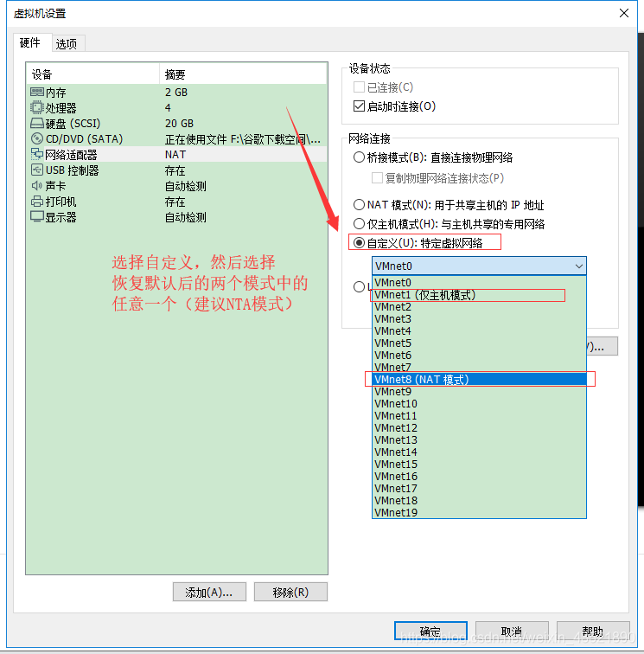644x654 pixels.
Task: Choose VMnet18 in the dropdown list
Action: (479, 501)
